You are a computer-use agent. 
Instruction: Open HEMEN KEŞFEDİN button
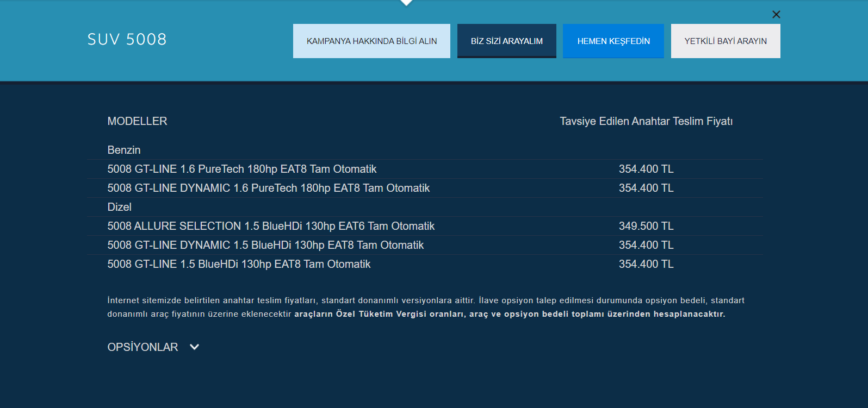pyautogui.click(x=613, y=41)
